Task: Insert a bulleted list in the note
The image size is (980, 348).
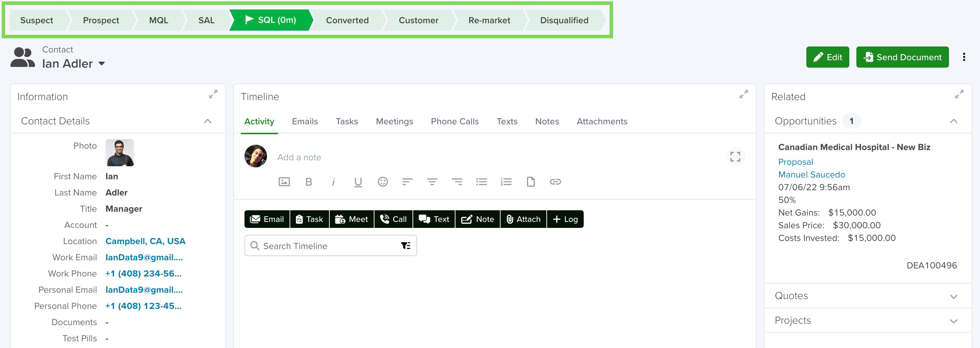Action: click(x=481, y=182)
